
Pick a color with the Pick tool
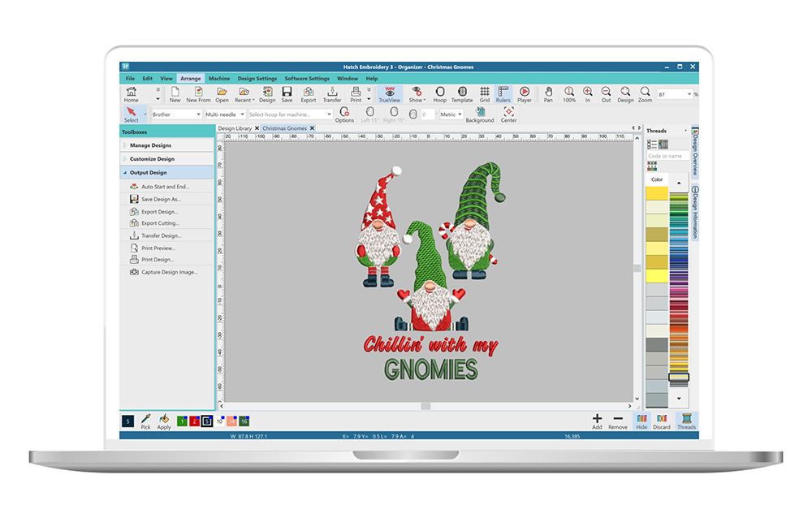click(146, 421)
